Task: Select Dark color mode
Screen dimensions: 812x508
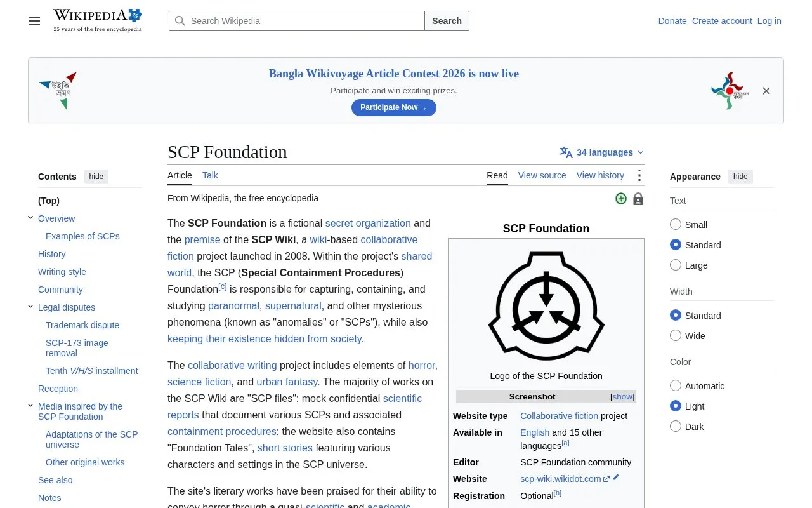Action: 676,426
